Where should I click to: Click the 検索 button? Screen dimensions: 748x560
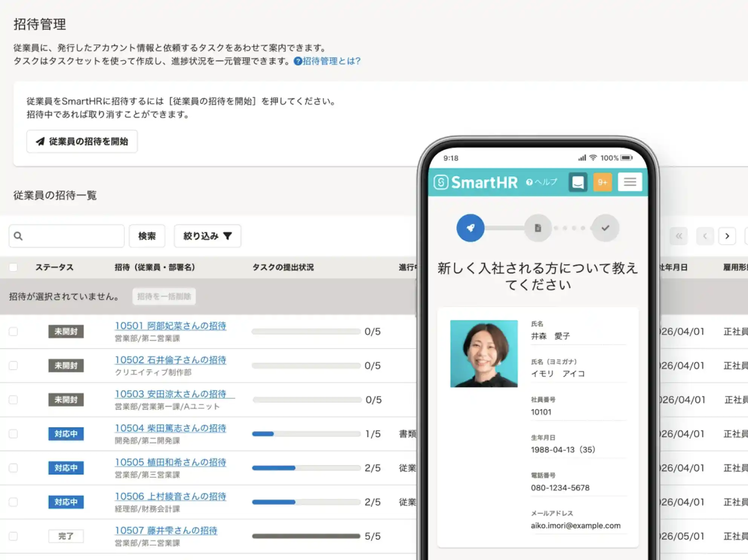(x=147, y=236)
